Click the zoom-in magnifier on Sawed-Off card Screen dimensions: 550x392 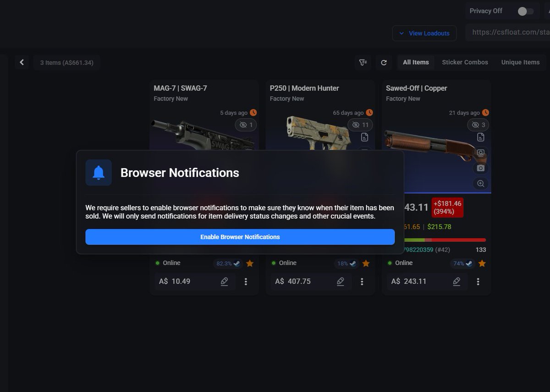480,184
